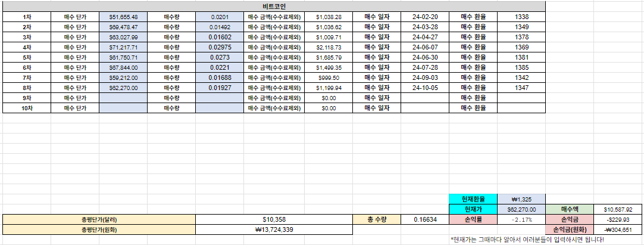The image size is (644, 245).
Task: Select exchange rate cell 1349
Action: click(521, 27)
